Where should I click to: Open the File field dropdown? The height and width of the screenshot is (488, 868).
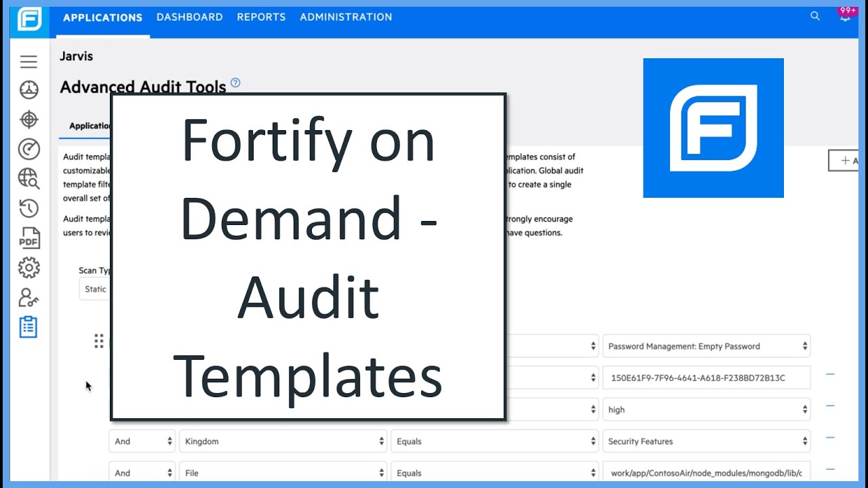pos(283,473)
